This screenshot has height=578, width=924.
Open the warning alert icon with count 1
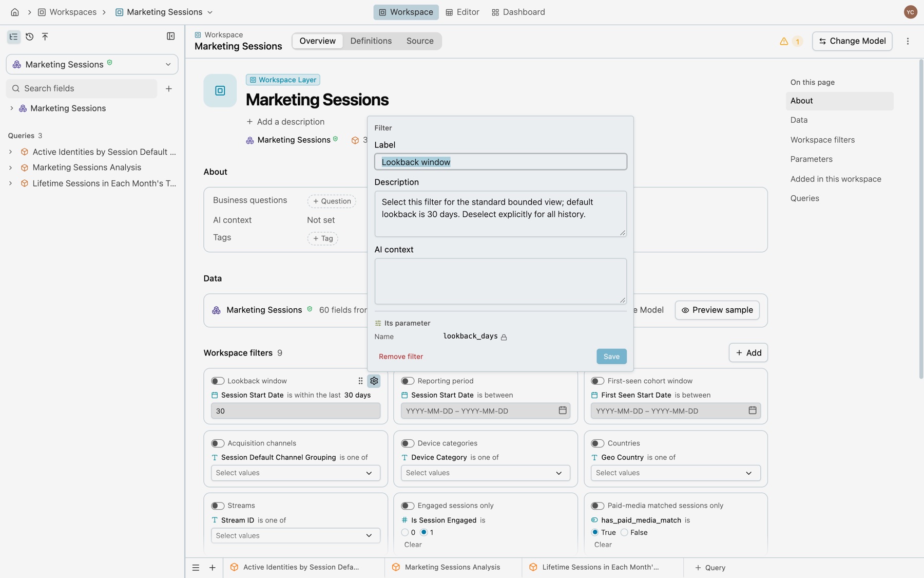point(791,41)
